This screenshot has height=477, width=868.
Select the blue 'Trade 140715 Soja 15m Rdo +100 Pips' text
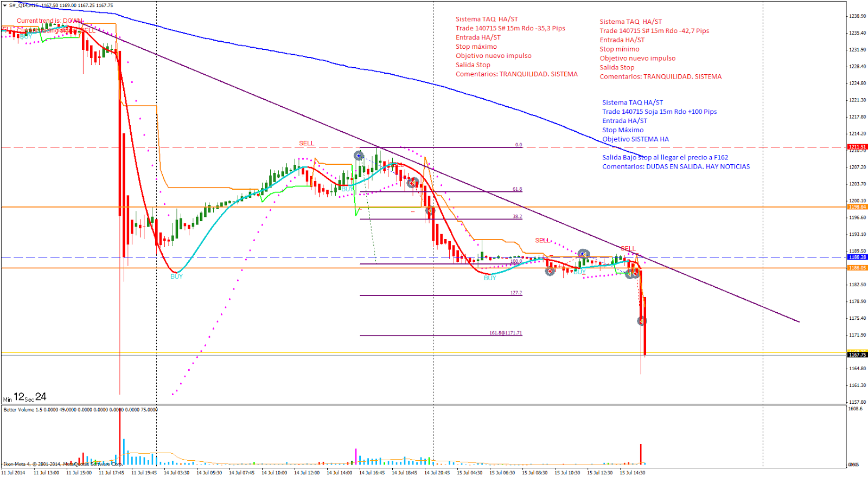659,112
